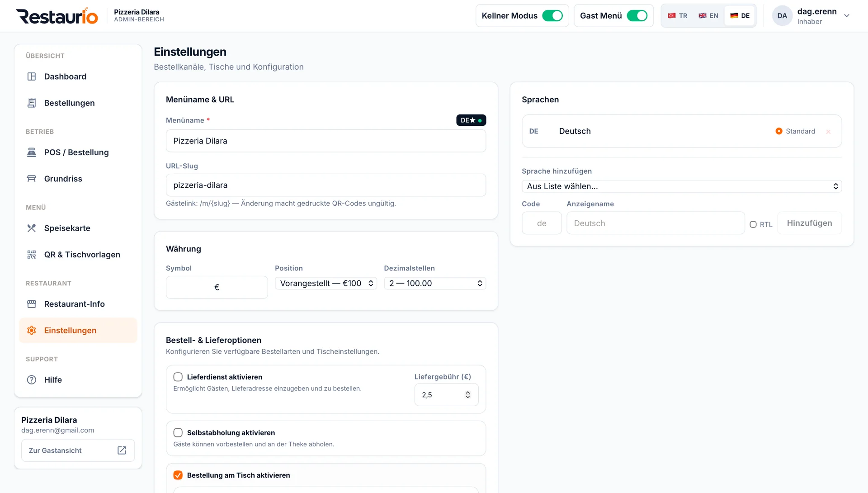The image size is (868, 493).
Task: Check the RTL checkbox
Action: 753,224
